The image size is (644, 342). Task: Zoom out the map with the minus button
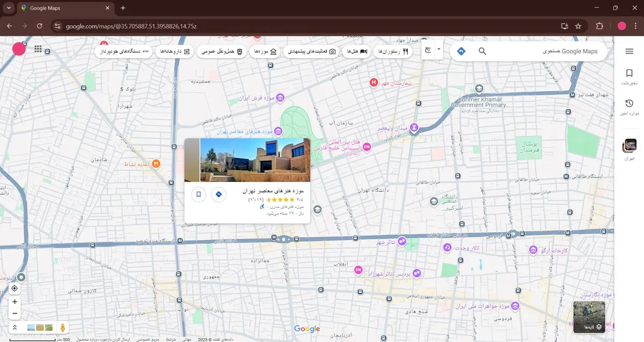pos(14,314)
